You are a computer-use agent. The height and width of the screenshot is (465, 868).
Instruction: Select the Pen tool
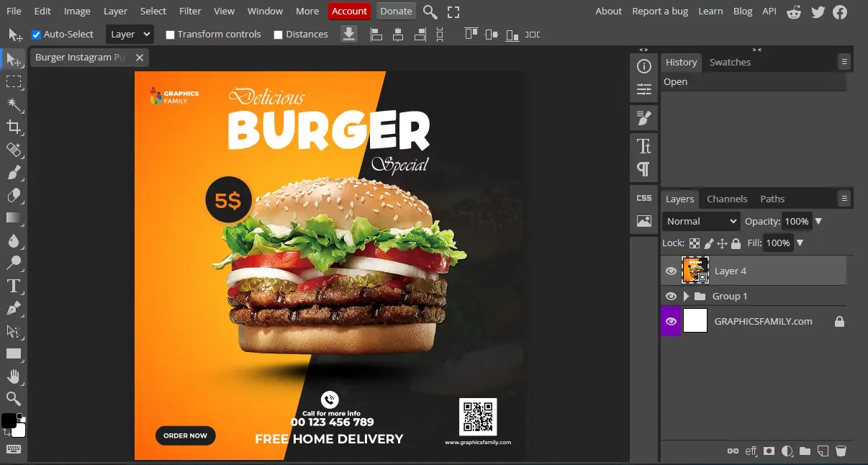click(14, 308)
